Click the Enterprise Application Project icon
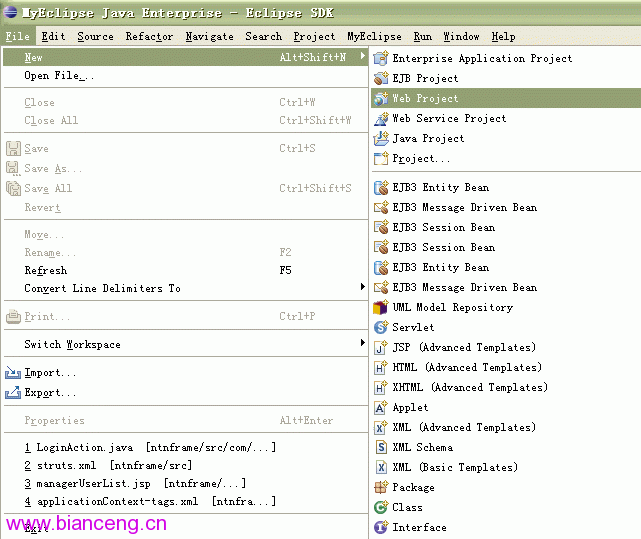The image size is (641, 539). click(381, 58)
